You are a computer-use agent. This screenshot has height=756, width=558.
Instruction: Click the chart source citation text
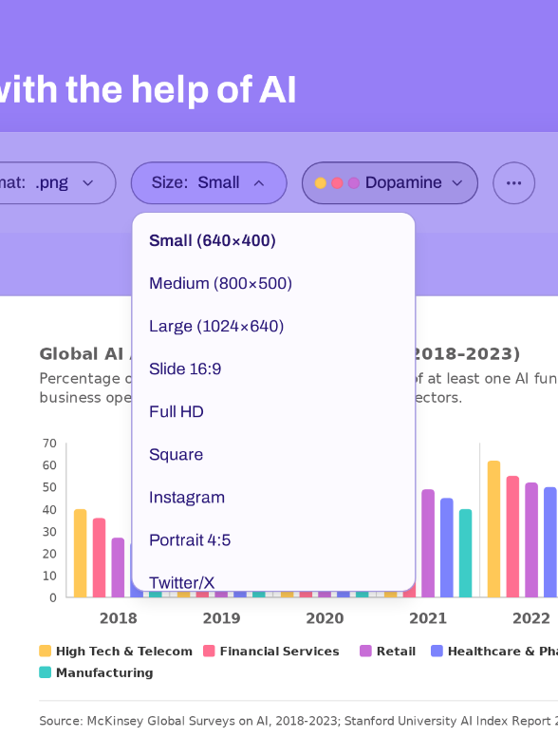(x=298, y=721)
